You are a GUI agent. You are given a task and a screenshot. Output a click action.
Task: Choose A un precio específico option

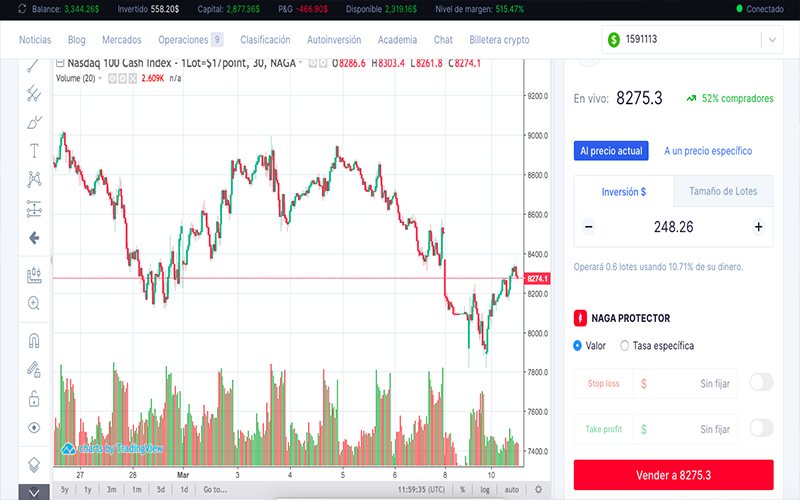(x=708, y=151)
